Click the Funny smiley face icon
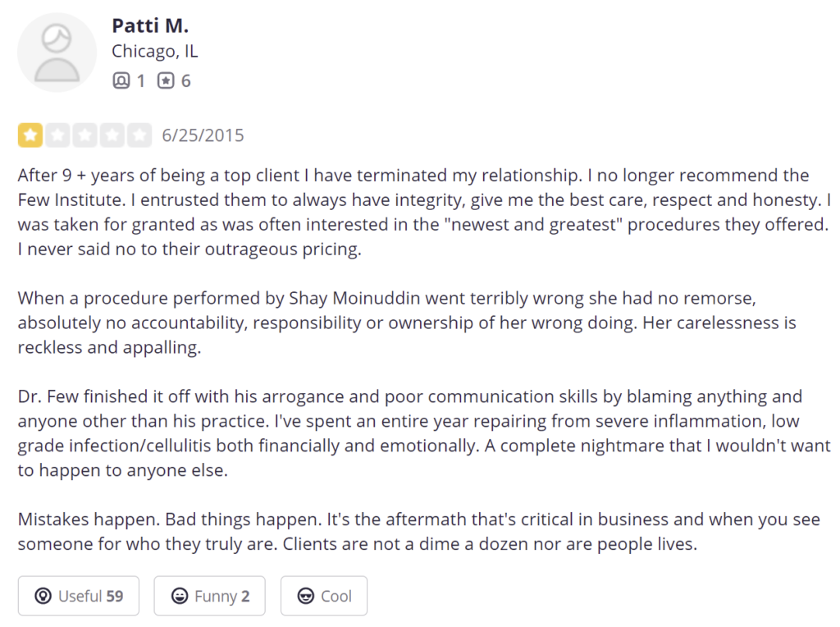 [180, 596]
